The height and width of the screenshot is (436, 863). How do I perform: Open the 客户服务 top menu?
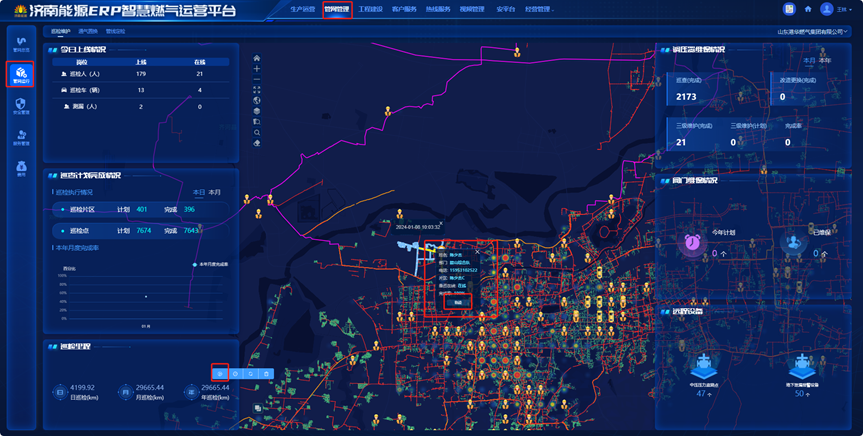[x=404, y=9]
